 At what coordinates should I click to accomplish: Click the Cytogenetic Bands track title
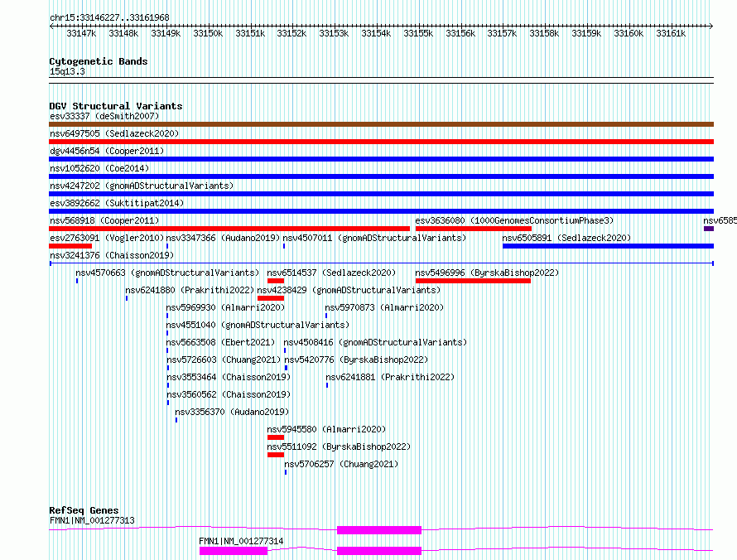click(99, 61)
